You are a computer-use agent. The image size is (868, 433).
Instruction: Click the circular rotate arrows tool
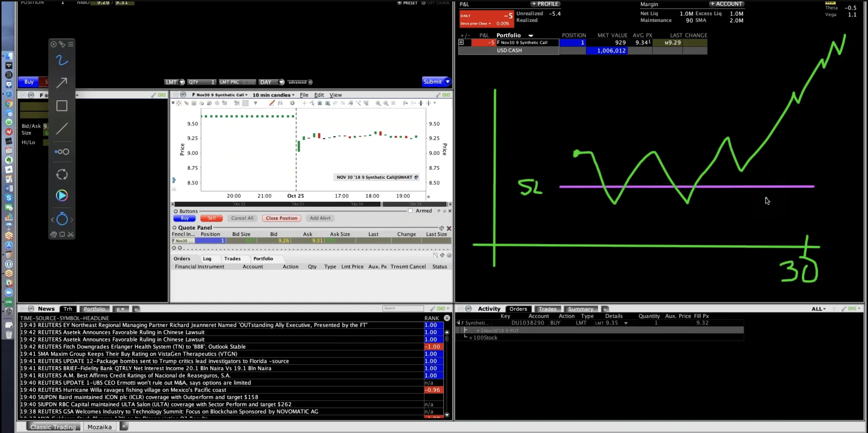[62, 174]
